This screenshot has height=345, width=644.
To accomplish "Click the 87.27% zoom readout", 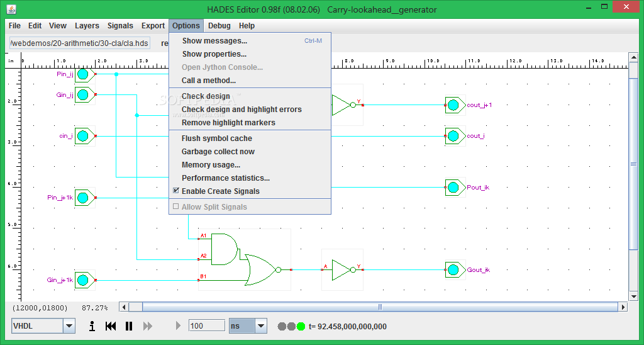I will click(95, 308).
